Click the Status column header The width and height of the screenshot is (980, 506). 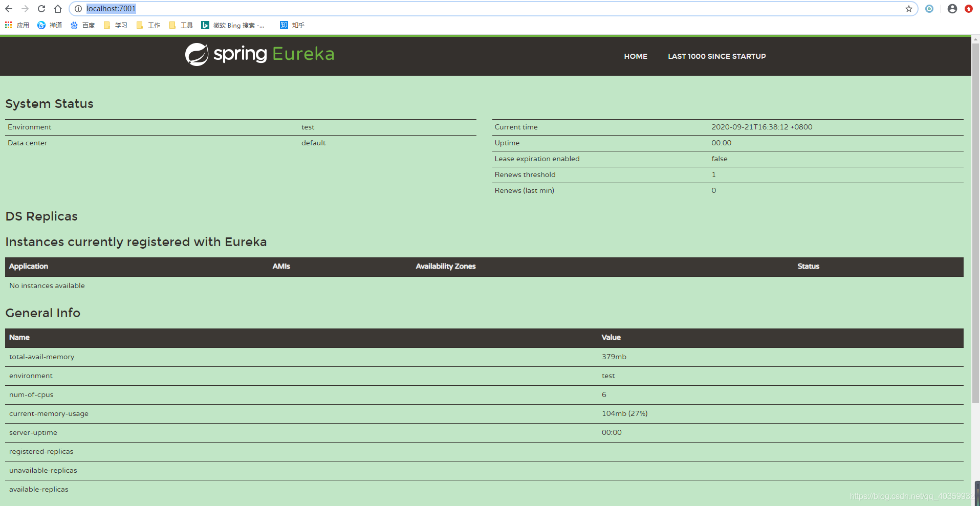[808, 266]
